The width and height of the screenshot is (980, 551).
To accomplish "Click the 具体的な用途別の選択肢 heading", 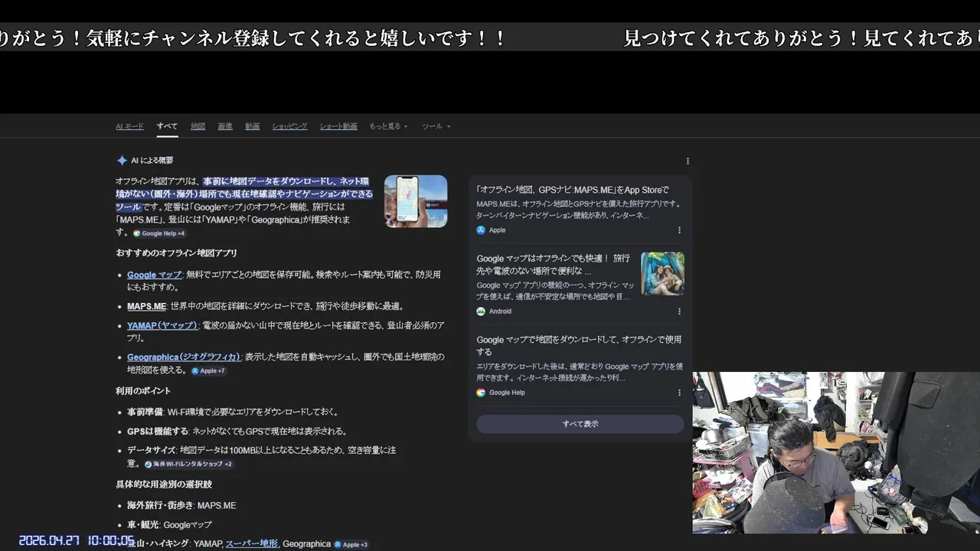I will point(164,484).
